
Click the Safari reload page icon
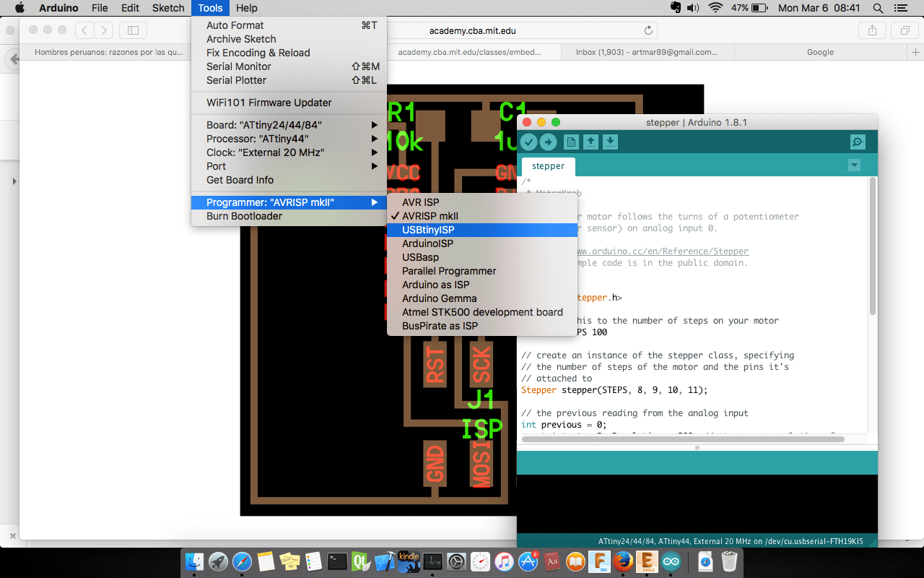click(x=648, y=30)
